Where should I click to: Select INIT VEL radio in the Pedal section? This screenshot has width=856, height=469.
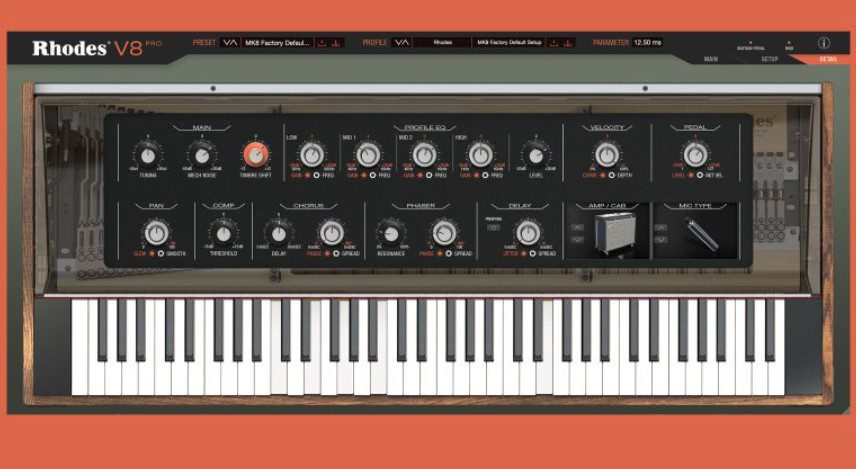coord(700,175)
